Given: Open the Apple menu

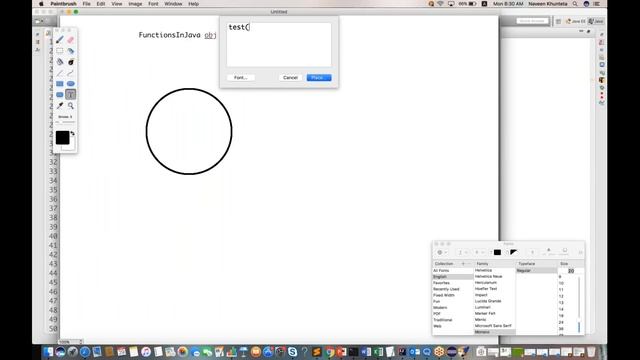Looking at the screenshot, I should [x=41, y=4].
